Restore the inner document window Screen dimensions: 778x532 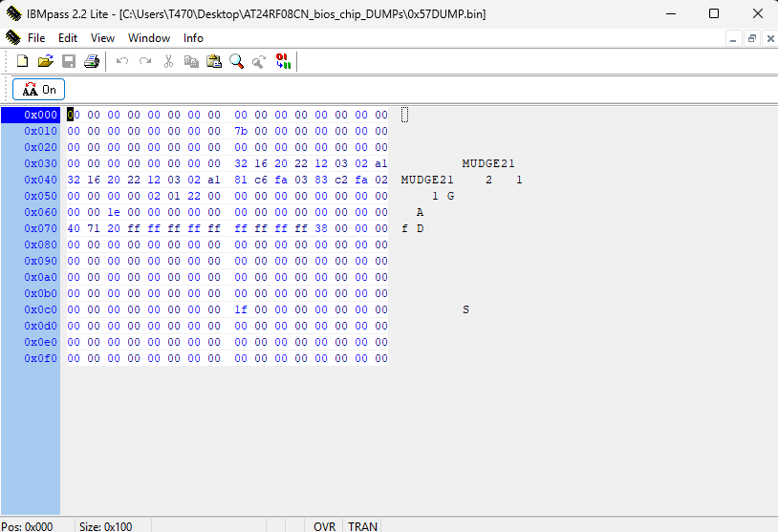tap(752, 38)
